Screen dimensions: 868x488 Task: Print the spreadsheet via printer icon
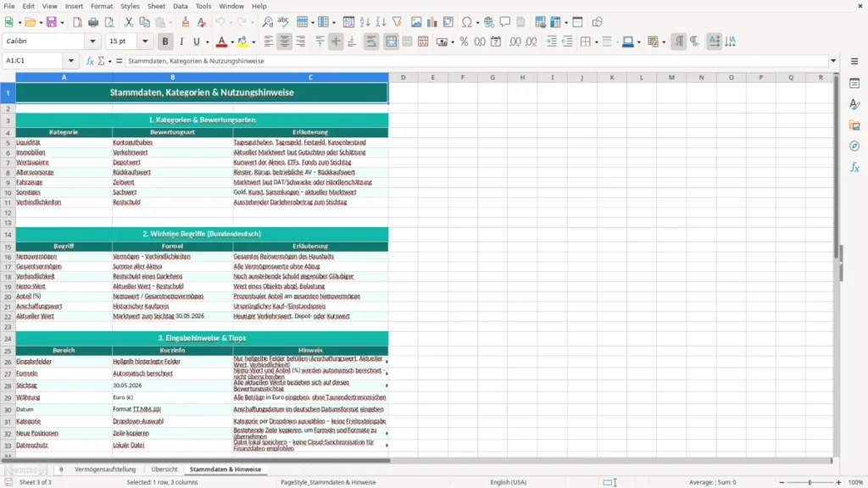pyautogui.click(x=93, y=22)
